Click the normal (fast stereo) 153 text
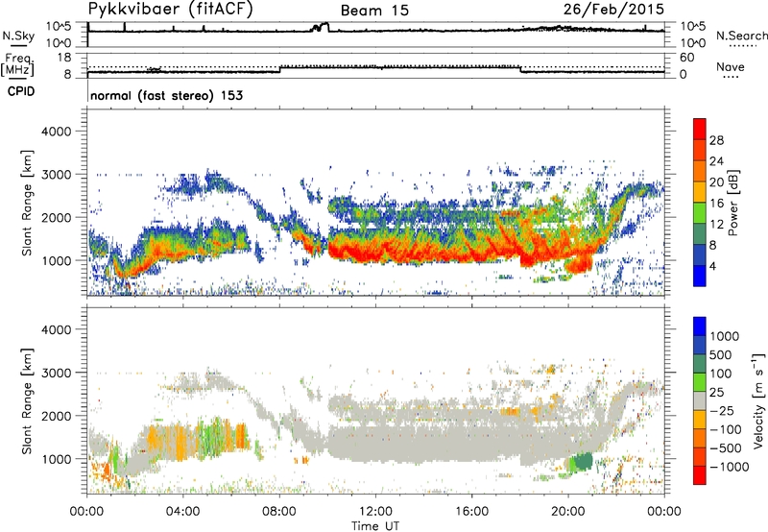The image size is (768, 532). click(x=166, y=96)
